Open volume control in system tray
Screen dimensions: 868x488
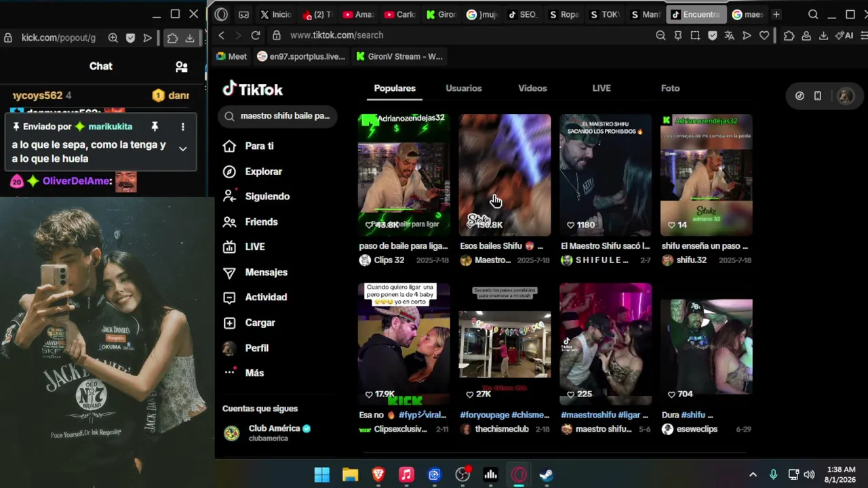(809, 474)
